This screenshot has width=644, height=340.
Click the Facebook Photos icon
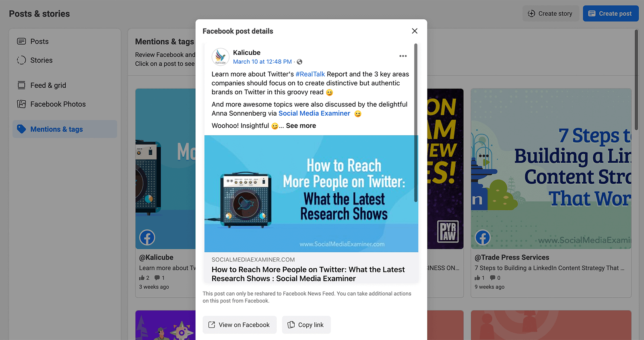click(x=21, y=104)
